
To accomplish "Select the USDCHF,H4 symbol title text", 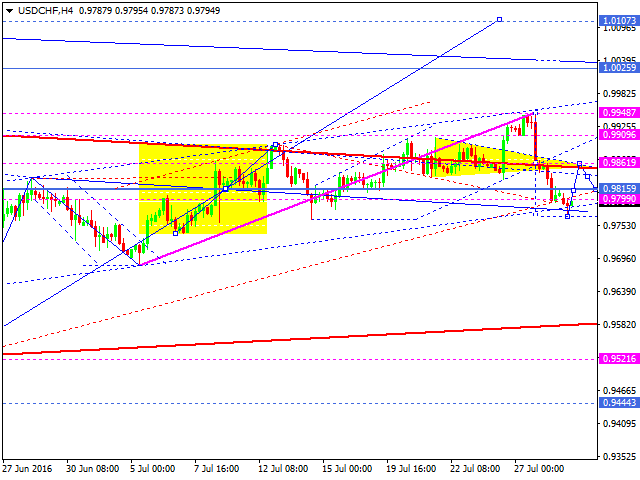I will click(45, 11).
